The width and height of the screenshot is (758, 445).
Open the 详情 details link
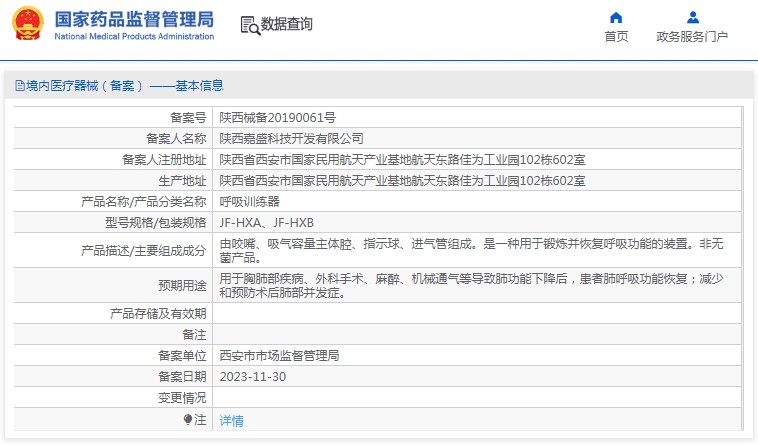click(x=232, y=421)
